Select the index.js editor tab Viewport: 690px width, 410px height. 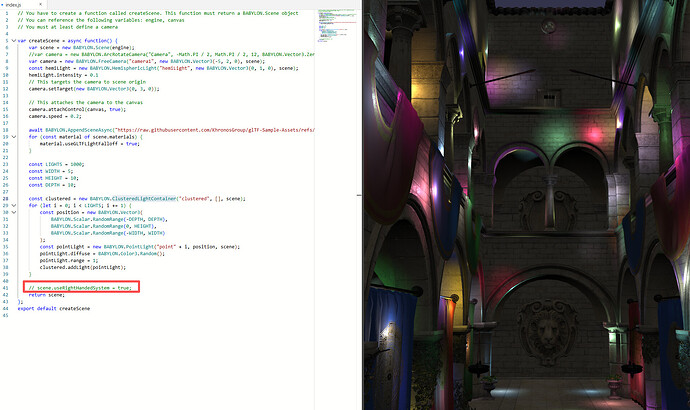point(22,4)
